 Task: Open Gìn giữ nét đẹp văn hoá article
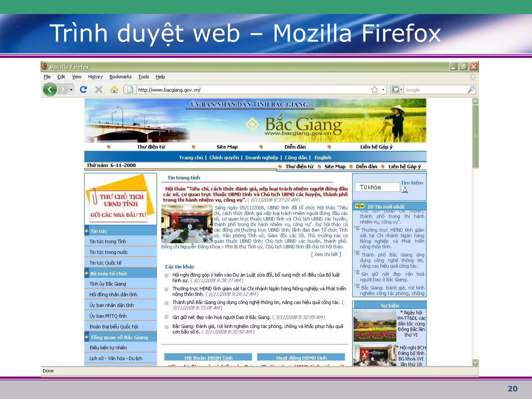coord(222,317)
